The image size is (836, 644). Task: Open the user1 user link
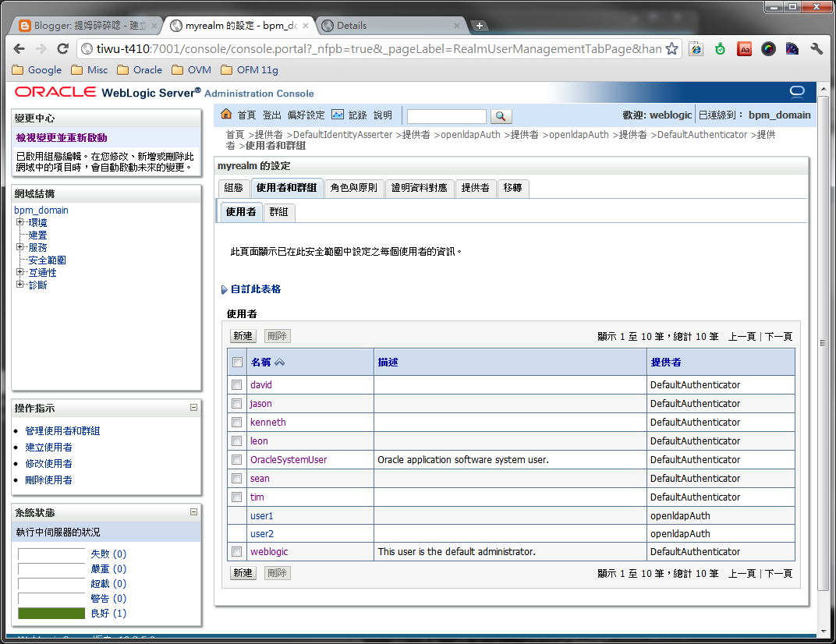click(262, 516)
